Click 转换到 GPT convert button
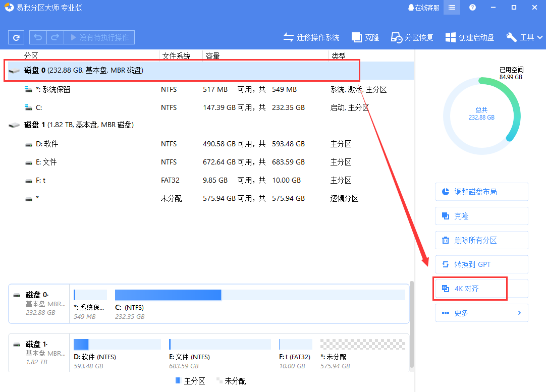 [481, 264]
